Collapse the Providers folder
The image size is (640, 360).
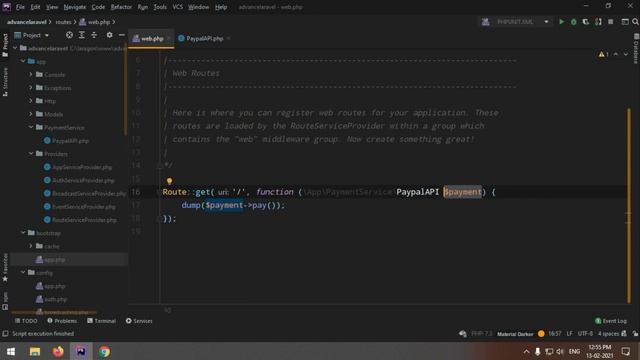[31, 154]
